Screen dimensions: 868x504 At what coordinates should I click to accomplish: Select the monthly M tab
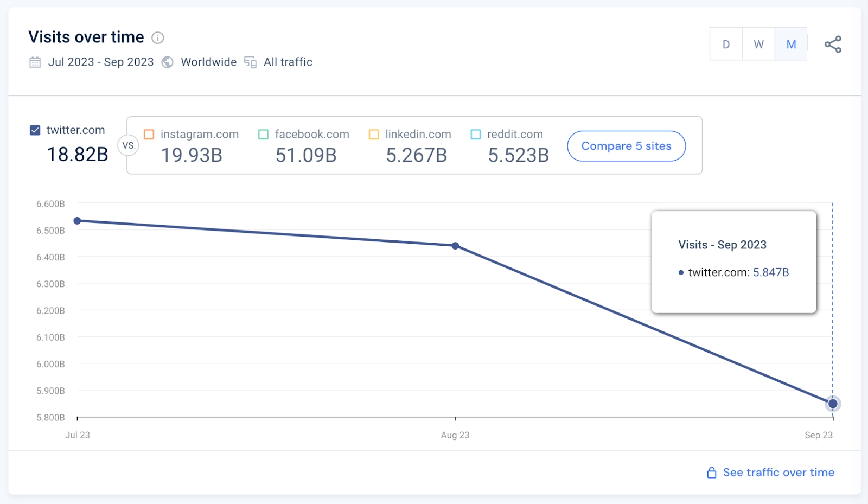[791, 44]
